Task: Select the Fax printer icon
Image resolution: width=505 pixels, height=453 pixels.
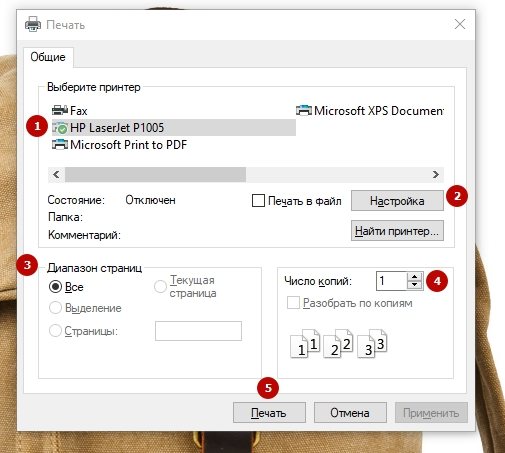Action: coord(60,110)
